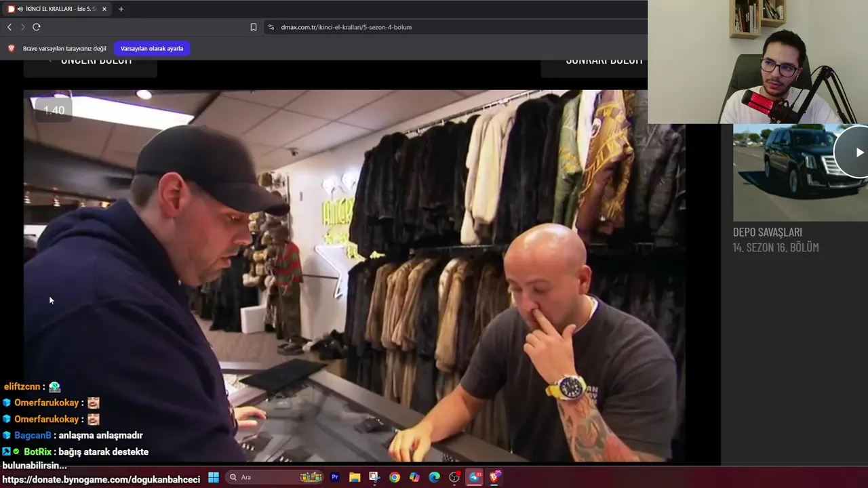
Task: Open Microsoft Copilot from the taskbar
Action: (414, 477)
